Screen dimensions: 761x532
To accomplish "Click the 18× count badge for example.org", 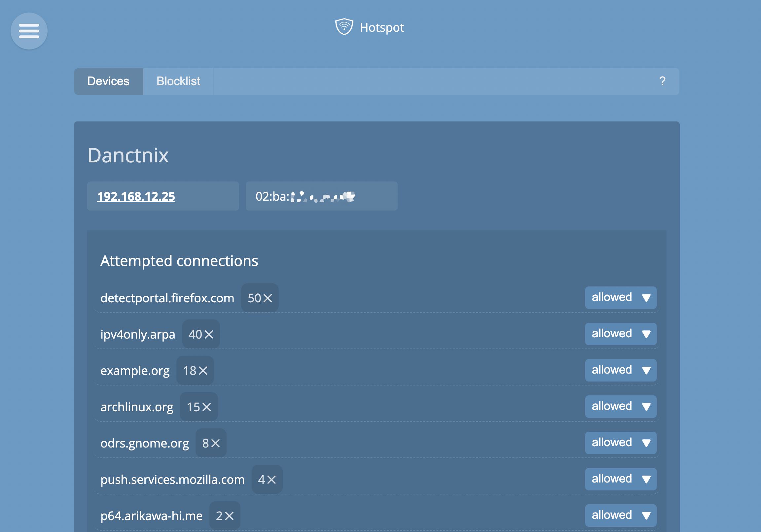I will point(195,370).
